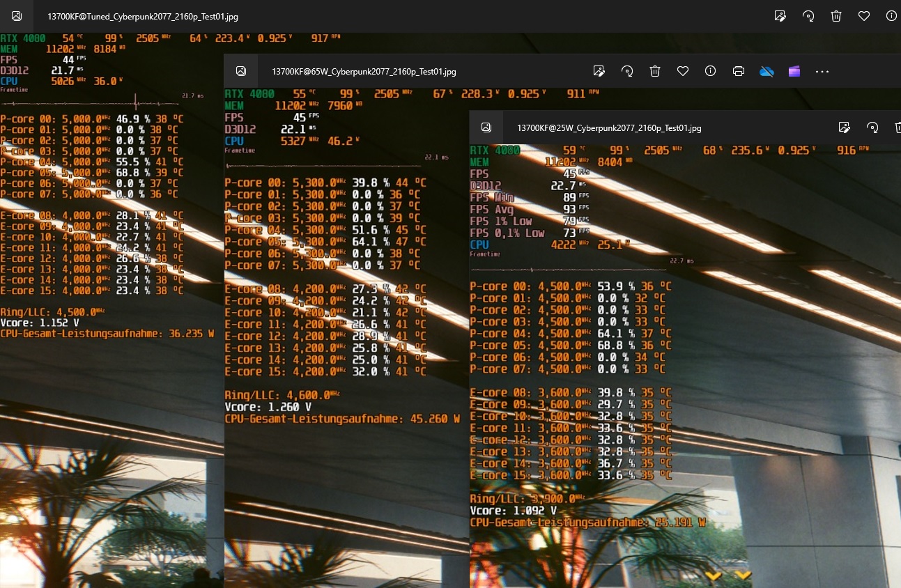This screenshot has width=901, height=588.
Task: Click title 13700KF@25W_Cyberpunk2077_2160p_Test01.jpg
Action: click(609, 128)
